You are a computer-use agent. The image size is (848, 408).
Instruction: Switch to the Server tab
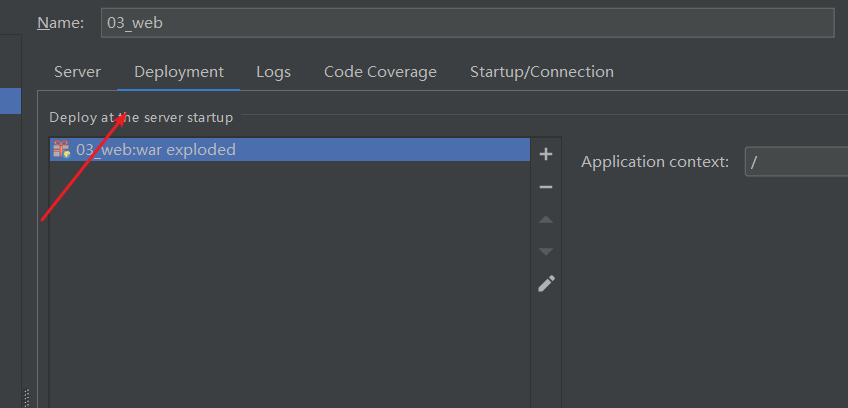[x=77, y=72]
